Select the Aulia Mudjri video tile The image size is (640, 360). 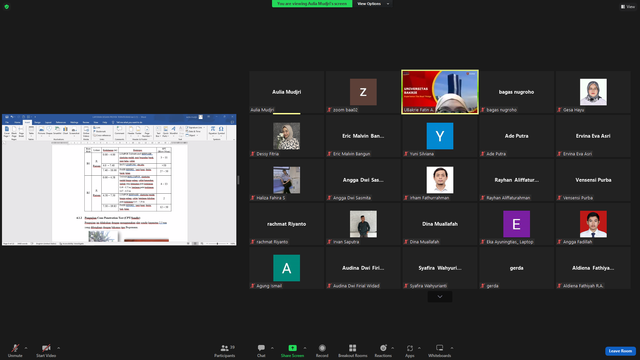click(x=287, y=92)
